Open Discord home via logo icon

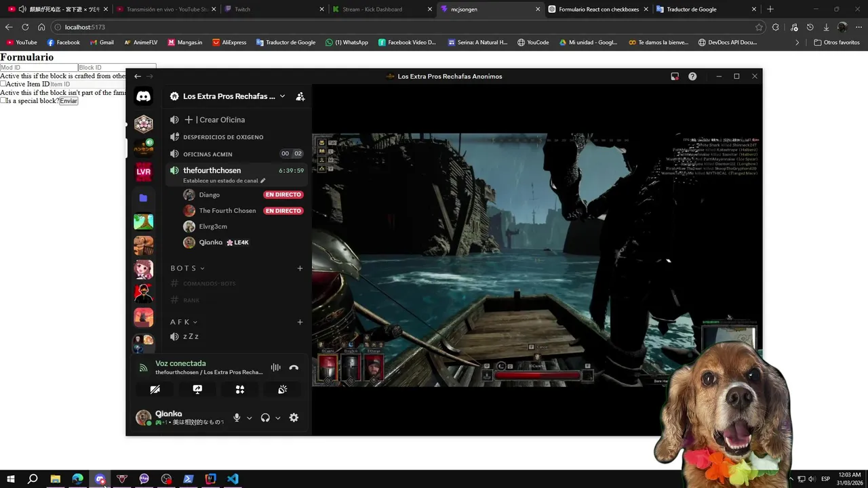click(x=143, y=96)
